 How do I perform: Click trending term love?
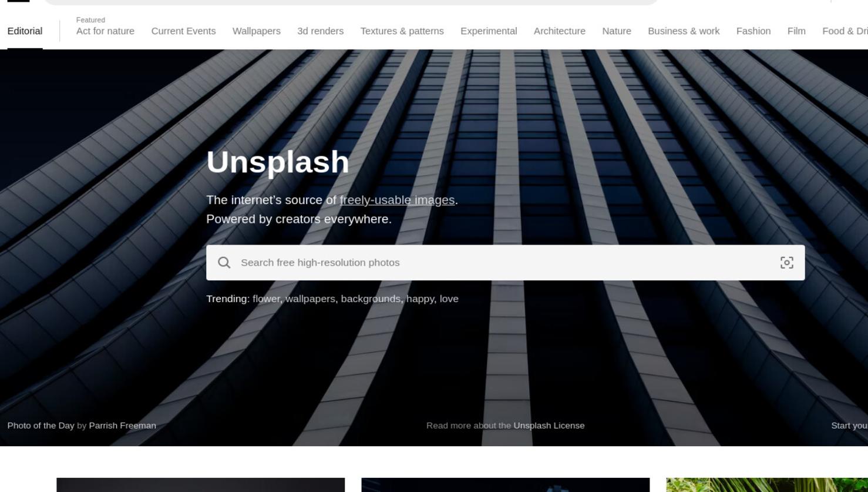point(449,299)
